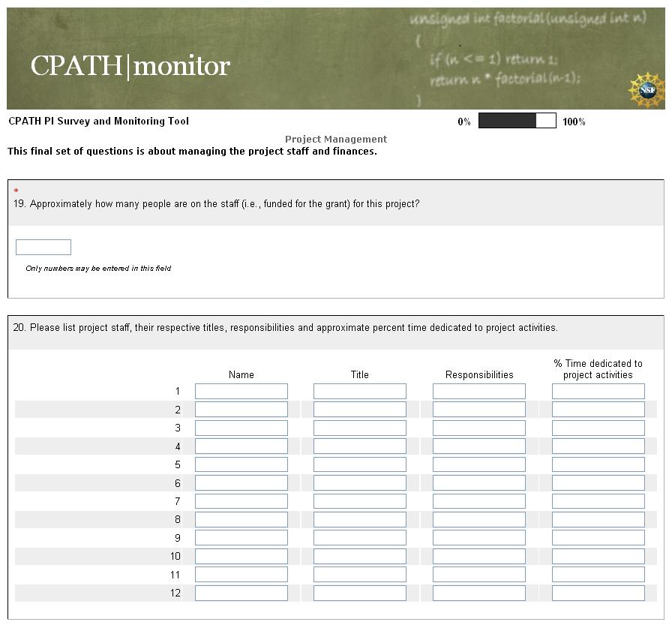The width and height of the screenshot is (672, 631).
Task: Click the Title field in row 3
Action: tap(360, 428)
